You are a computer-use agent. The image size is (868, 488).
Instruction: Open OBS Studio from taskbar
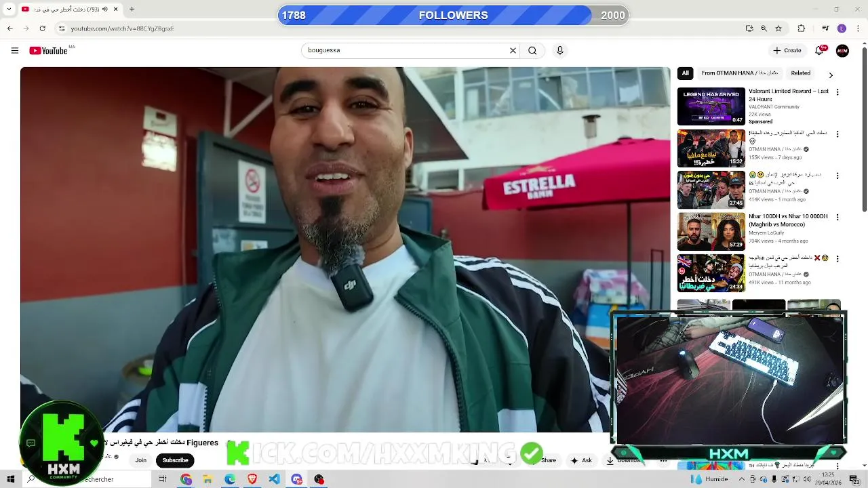pos(319,479)
